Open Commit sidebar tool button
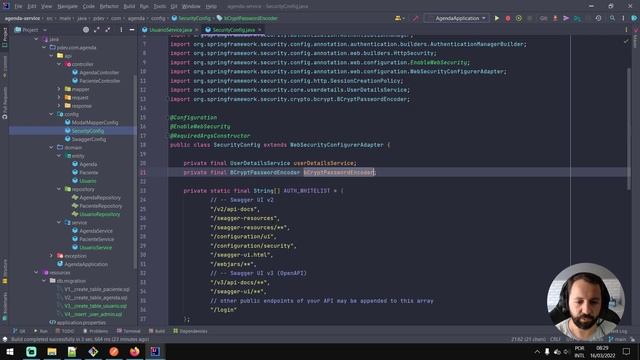640x360 pixels. click(4, 67)
